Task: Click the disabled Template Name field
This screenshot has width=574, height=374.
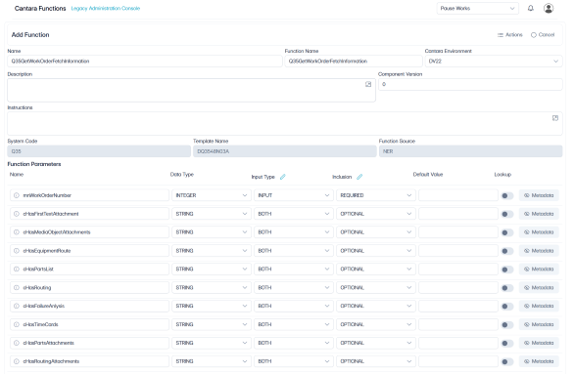Action: pos(284,151)
